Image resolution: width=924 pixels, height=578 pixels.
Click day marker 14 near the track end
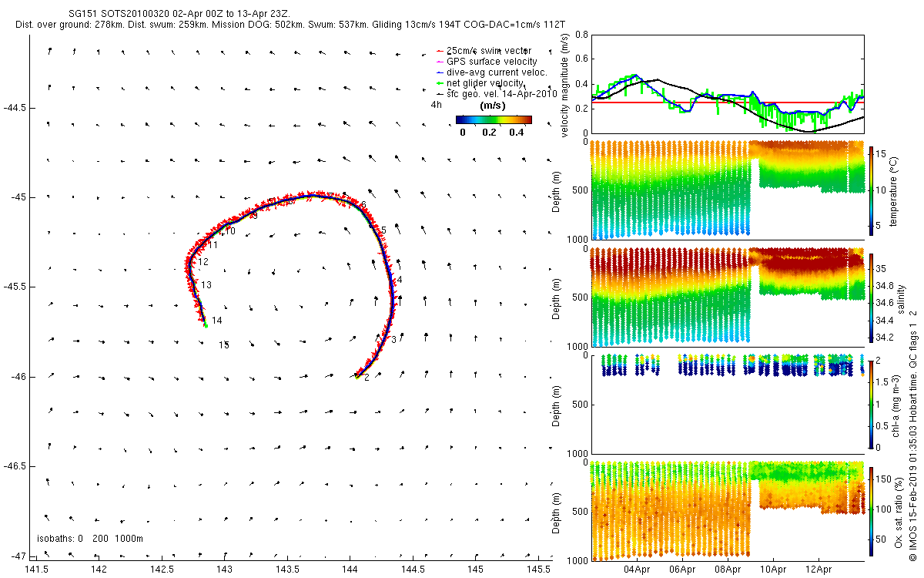click(x=217, y=321)
